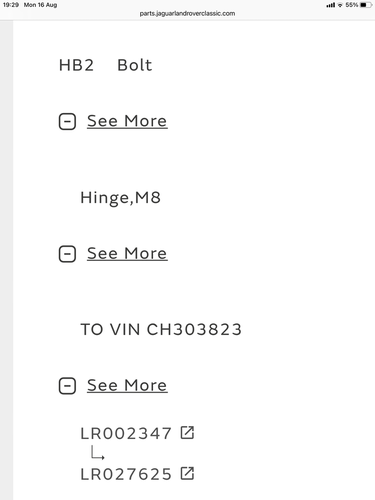Select the TO VIN CH303823 text
Screen dimensions: 375x500
pos(161,330)
